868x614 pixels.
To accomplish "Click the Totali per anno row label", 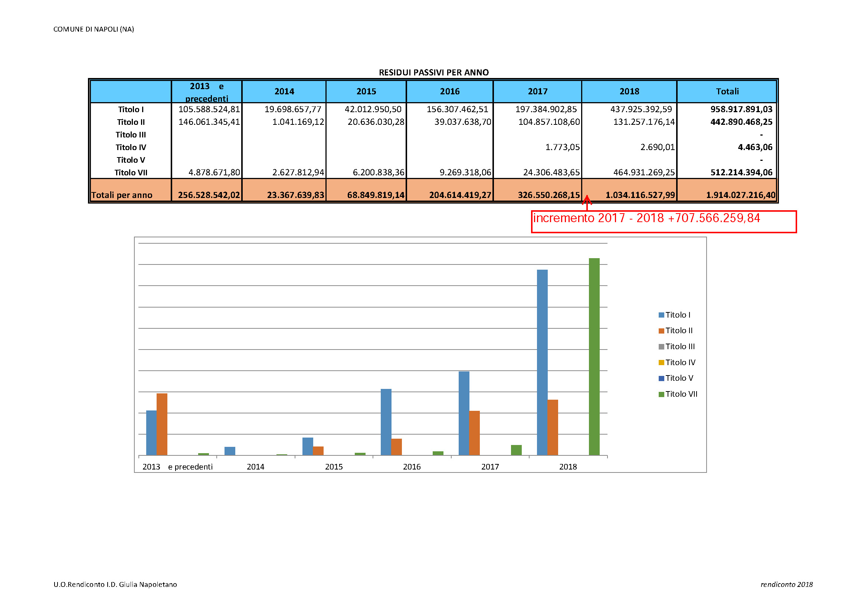I will [122, 195].
